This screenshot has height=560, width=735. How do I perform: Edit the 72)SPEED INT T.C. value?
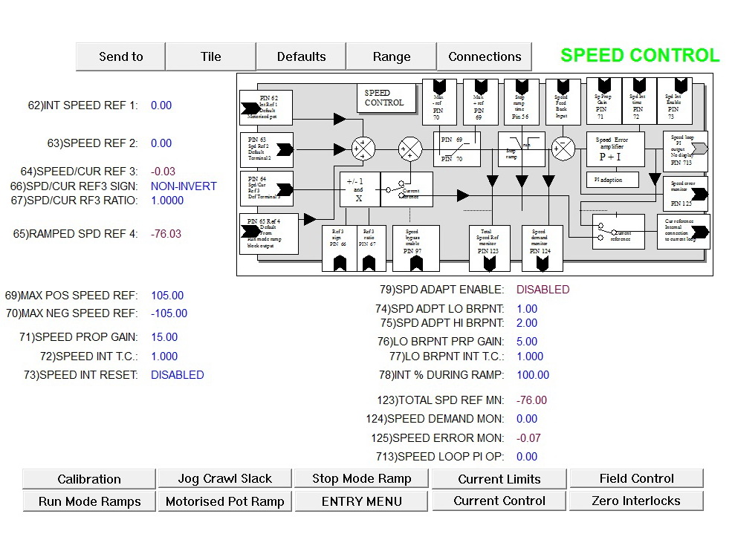point(164,356)
